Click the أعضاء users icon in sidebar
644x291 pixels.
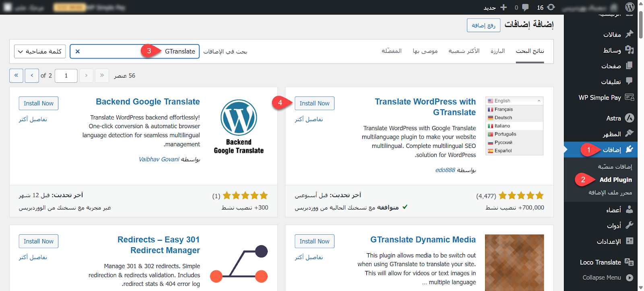(x=630, y=209)
